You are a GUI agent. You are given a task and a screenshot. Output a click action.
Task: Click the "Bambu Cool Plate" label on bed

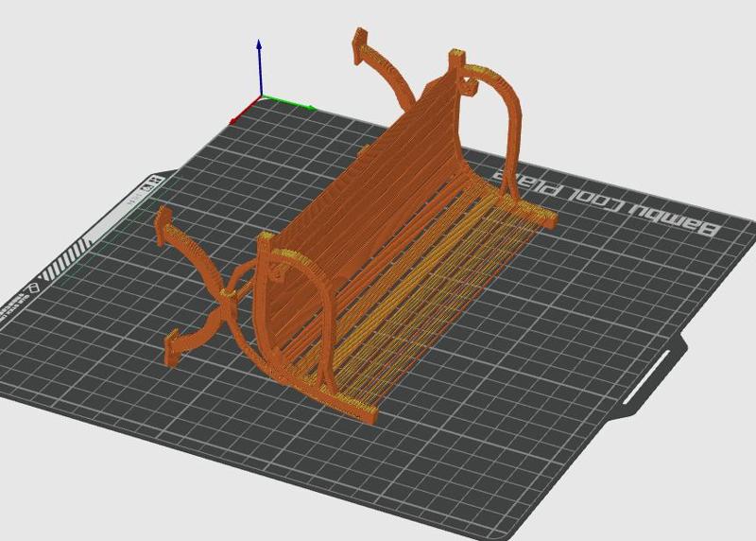(x=609, y=203)
